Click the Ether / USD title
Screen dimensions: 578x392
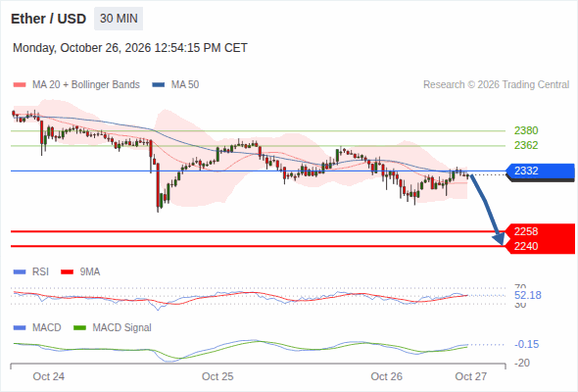coord(48,19)
